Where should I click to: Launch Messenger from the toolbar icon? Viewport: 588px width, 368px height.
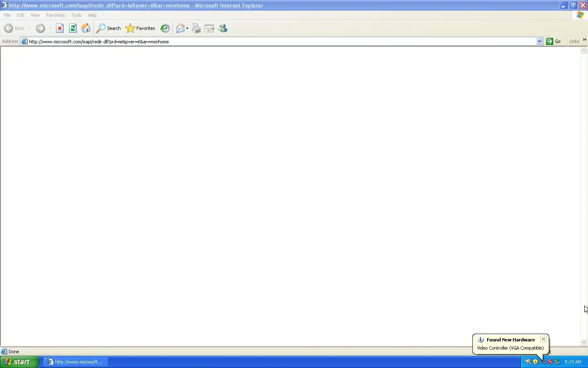223,28
